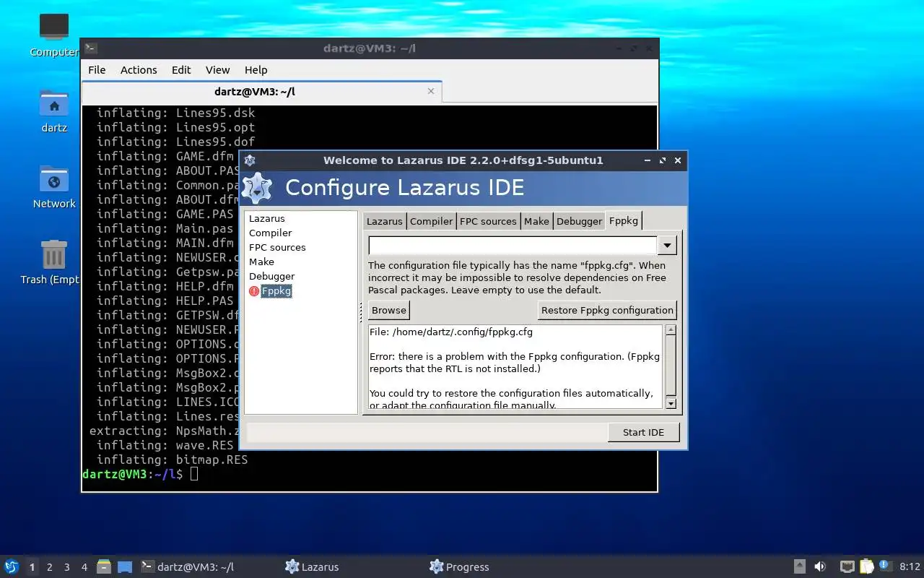Select the Fppkg tab
Screen dimensions: 924x578
(x=623, y=220)
